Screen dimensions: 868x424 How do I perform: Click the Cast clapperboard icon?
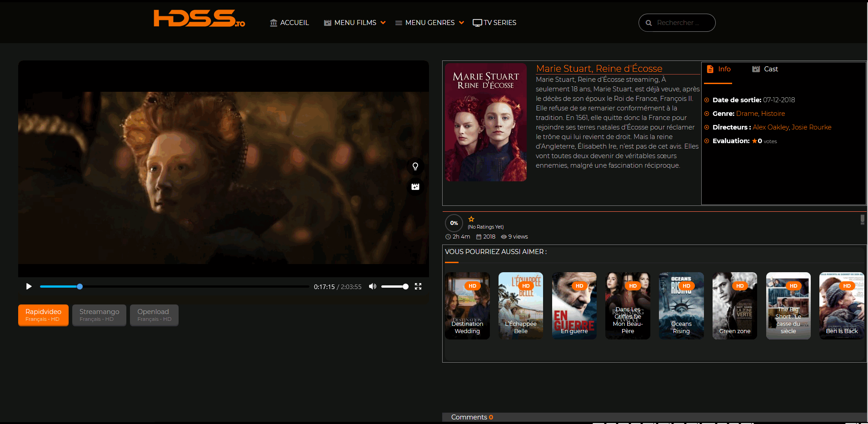756,69
